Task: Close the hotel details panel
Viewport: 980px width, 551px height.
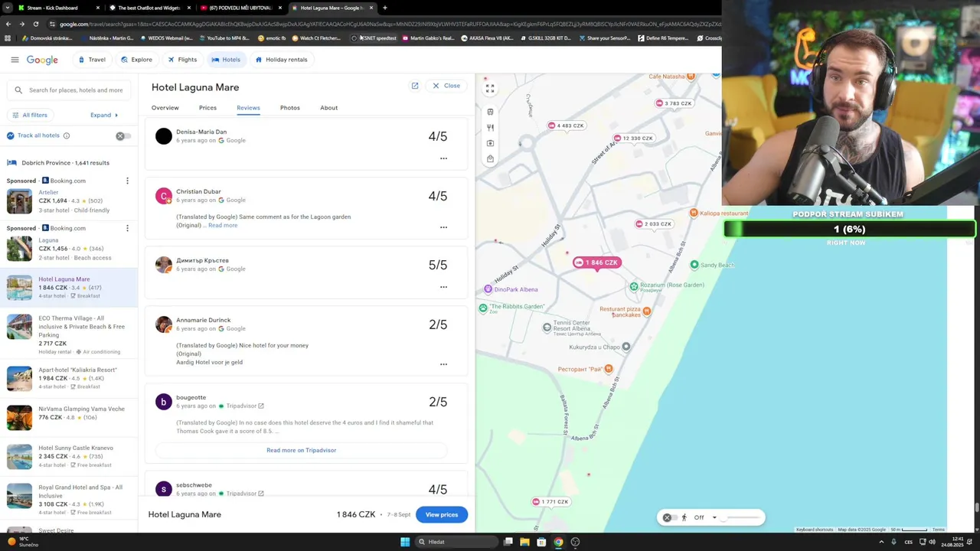Action: click(x=446, y=86)
